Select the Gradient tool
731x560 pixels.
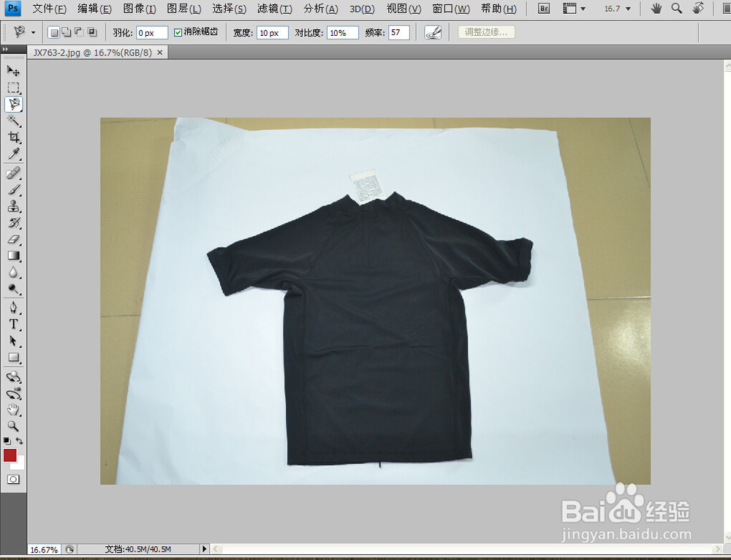(13, 256)
